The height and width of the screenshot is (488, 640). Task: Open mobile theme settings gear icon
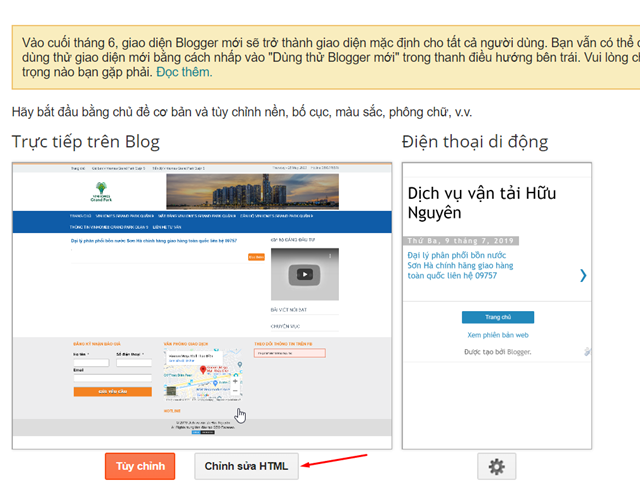click(x=496, y=466)
